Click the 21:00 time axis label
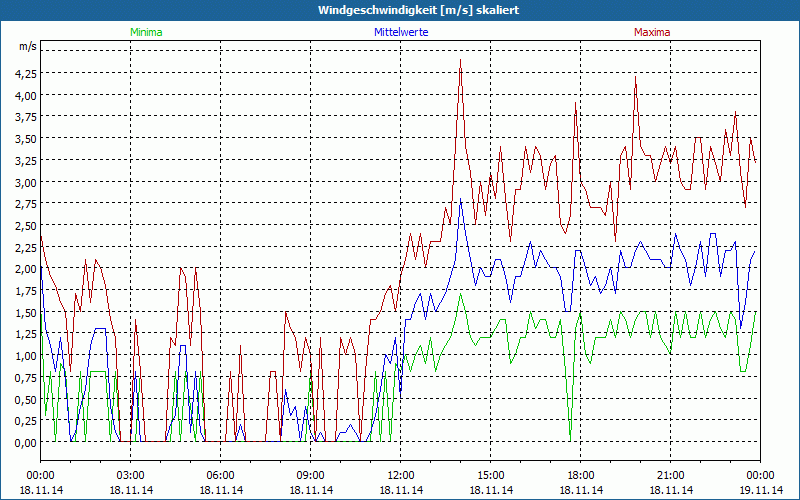Image resolution: width=800 pixels, height=500 pixels. (x=670, y=476)
